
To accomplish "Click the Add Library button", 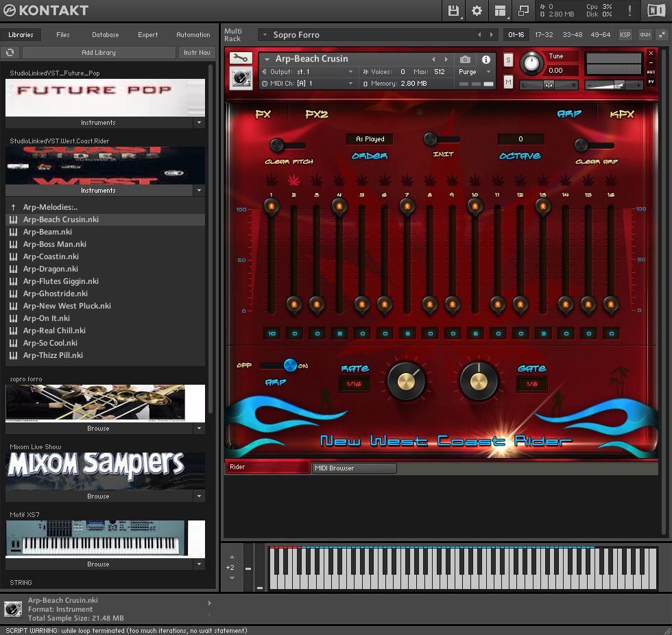I will 99,52.
